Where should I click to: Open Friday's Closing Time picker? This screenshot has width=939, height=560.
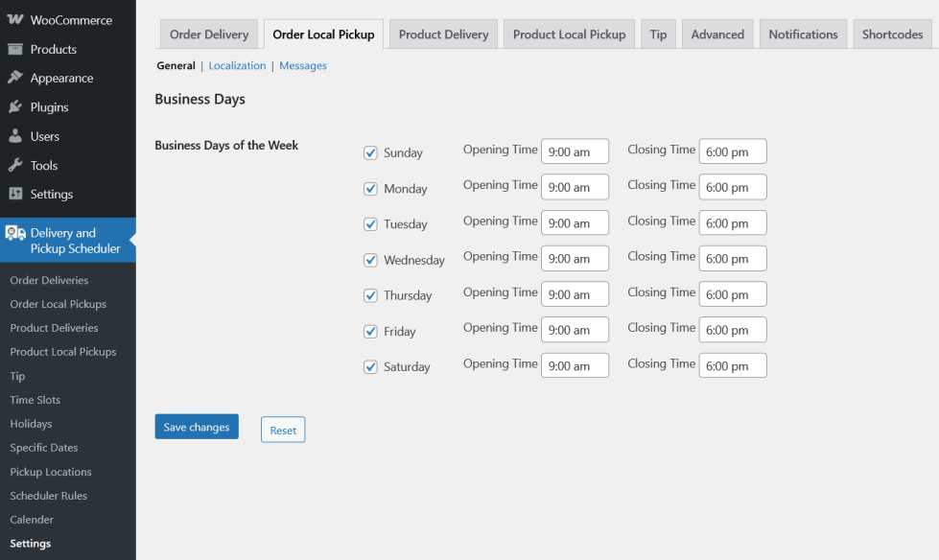(733, 330)
